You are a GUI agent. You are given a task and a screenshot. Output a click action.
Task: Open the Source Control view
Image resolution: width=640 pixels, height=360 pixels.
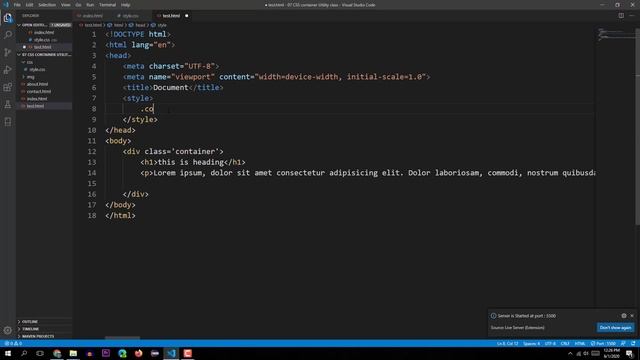click(8, 52)
